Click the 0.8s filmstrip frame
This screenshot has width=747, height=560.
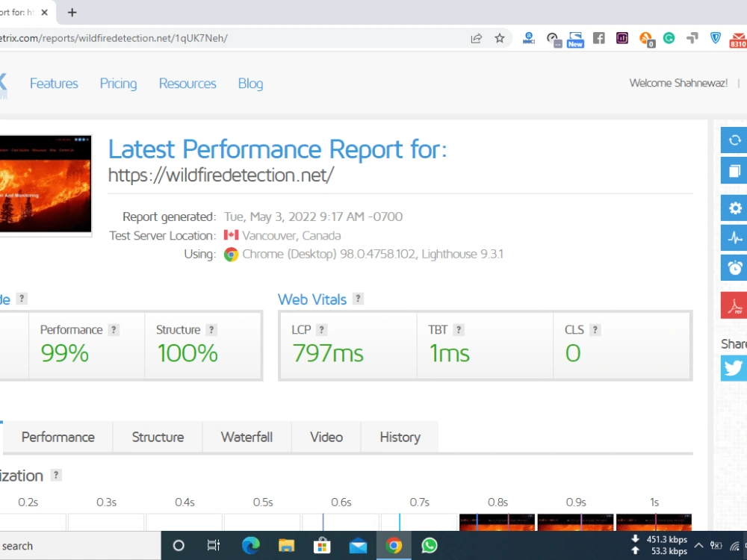point(497,523)
